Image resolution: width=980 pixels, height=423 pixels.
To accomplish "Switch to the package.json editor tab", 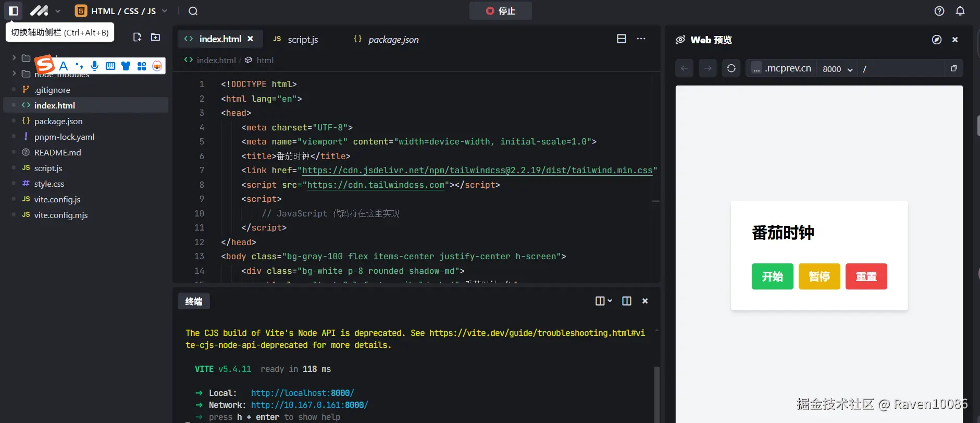I will [x=387, y=39].
